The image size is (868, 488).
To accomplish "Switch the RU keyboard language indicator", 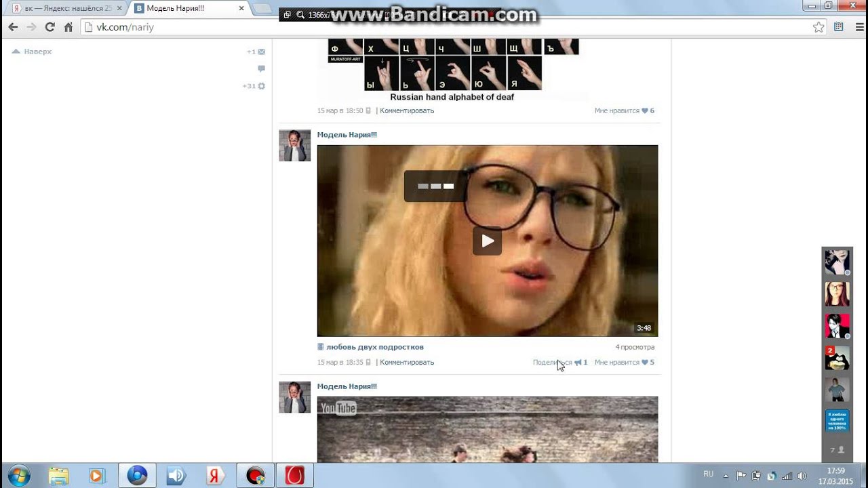I will [x=708, y=474].
